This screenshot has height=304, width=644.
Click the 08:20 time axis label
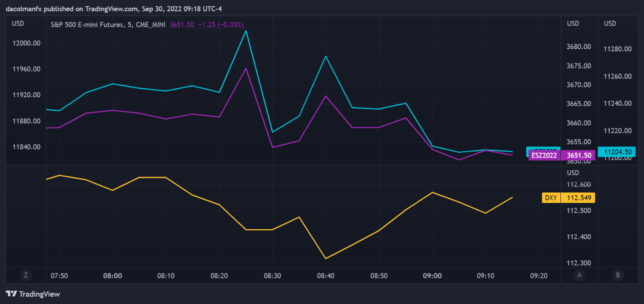tap(219, 275)
